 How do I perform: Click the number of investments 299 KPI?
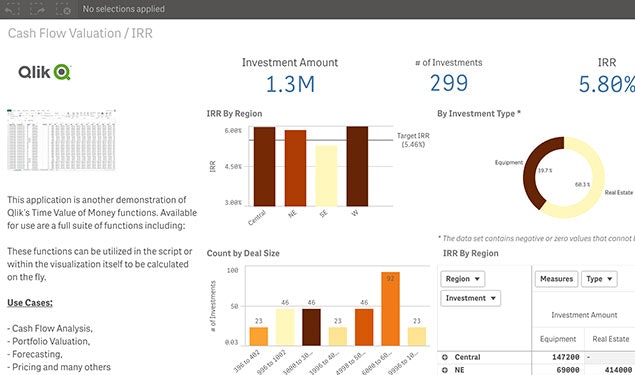tap(449, 83)
